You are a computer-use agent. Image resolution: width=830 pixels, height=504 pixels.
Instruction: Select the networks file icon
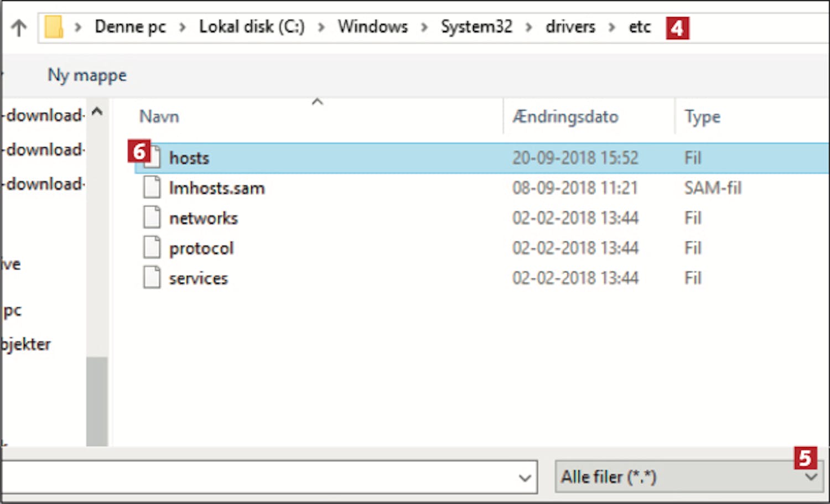[x=152, y=217]
